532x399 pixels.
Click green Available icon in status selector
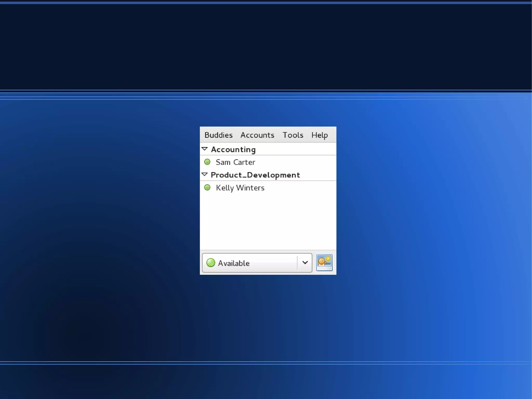211,263
